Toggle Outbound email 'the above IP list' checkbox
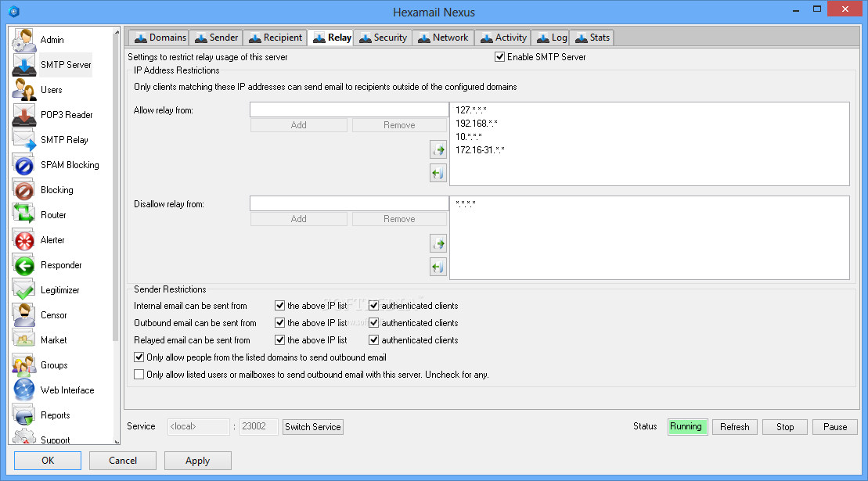This screenshot has width=868, height=481. [x=279, y=323]
